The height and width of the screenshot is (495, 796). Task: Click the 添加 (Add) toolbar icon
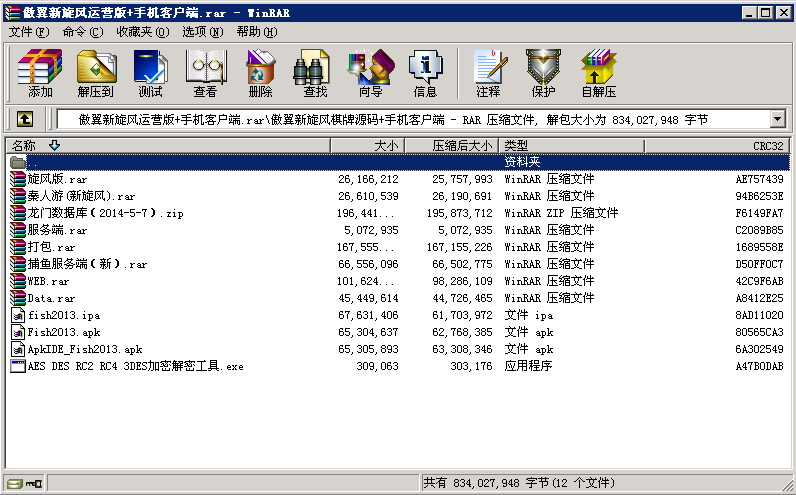click(40, 74)
